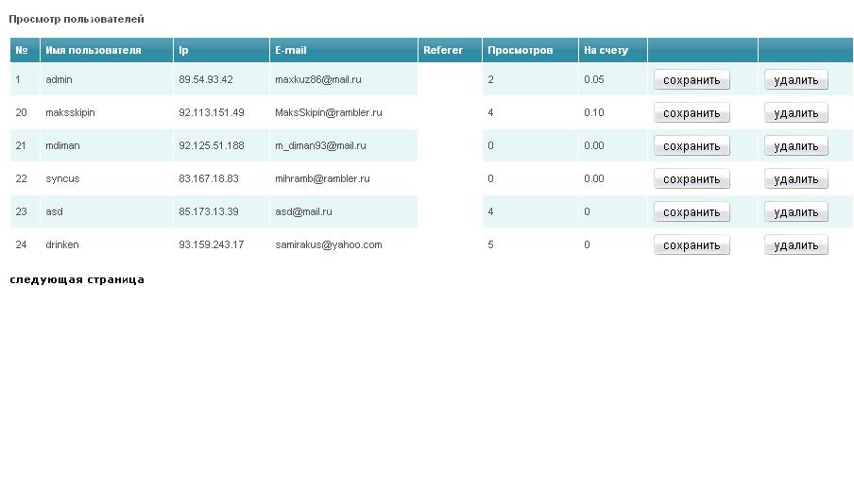The height and width of the screenshot is (504, 854).
Task: Click email mihramb@rambler.ru
Action: click(x=322, y=178)
